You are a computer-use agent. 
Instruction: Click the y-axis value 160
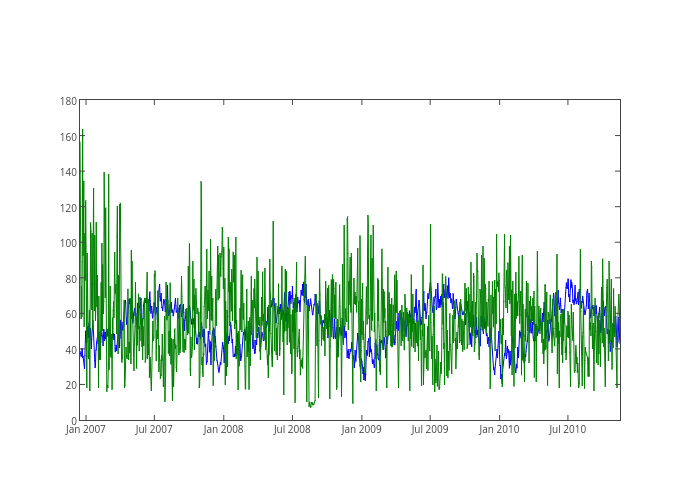point(68,136)
